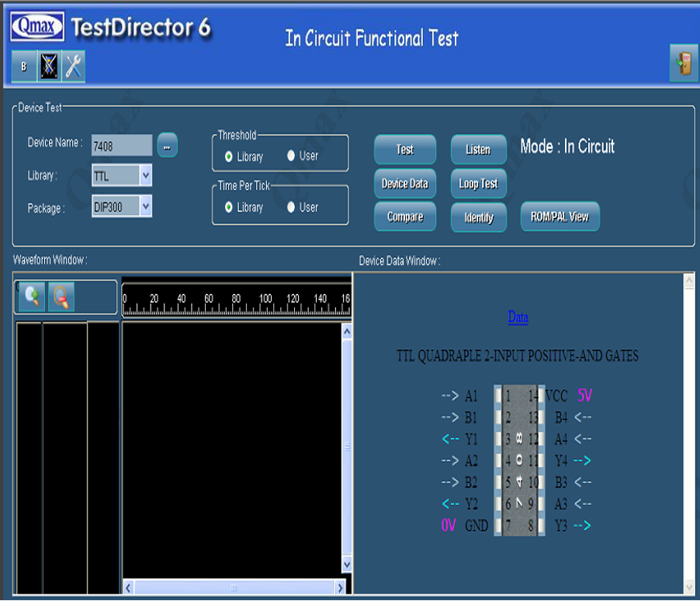Click the 100 mark on waveform ruler
Screen dimensions: 700x601
pos(265,298)
